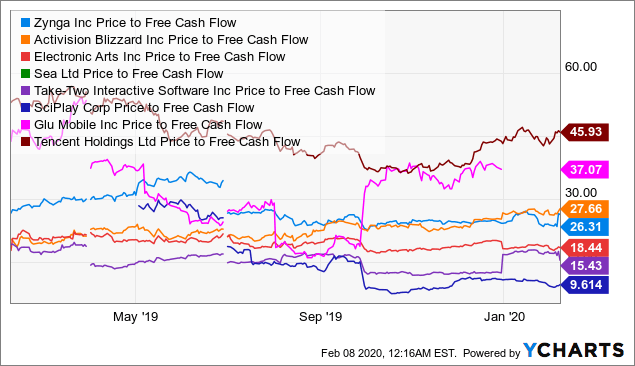
Task: Click the Electronic Arts red legend swatch
Action: 26,57
